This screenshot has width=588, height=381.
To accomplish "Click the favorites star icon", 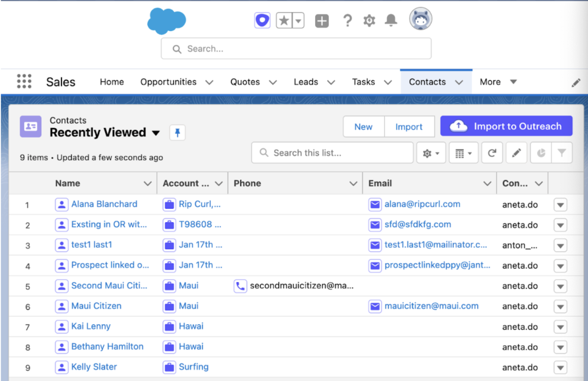I will click(284, 20).
